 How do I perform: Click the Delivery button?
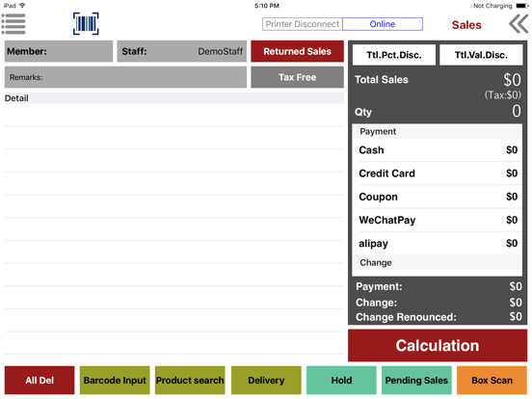[266, 381]
